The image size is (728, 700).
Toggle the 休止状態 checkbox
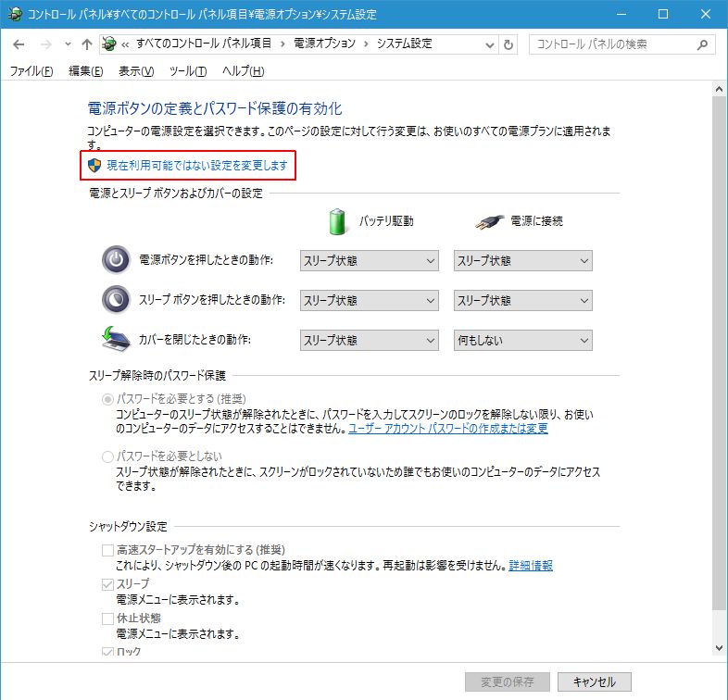pyautogui.click(x=108, y=618)
